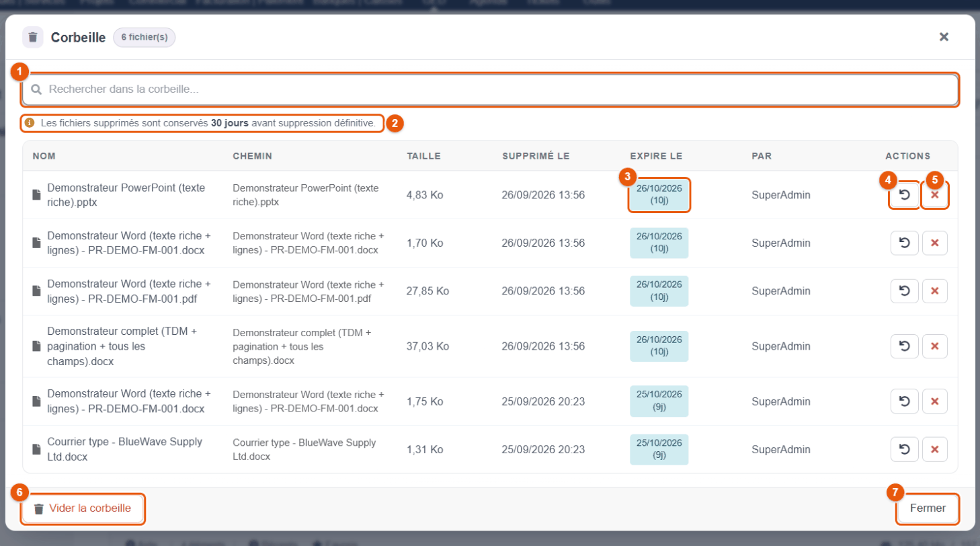This screenshot has width=980, height=546.
Task: Click the EXPIRE LE column header
Action: [656, 156]
